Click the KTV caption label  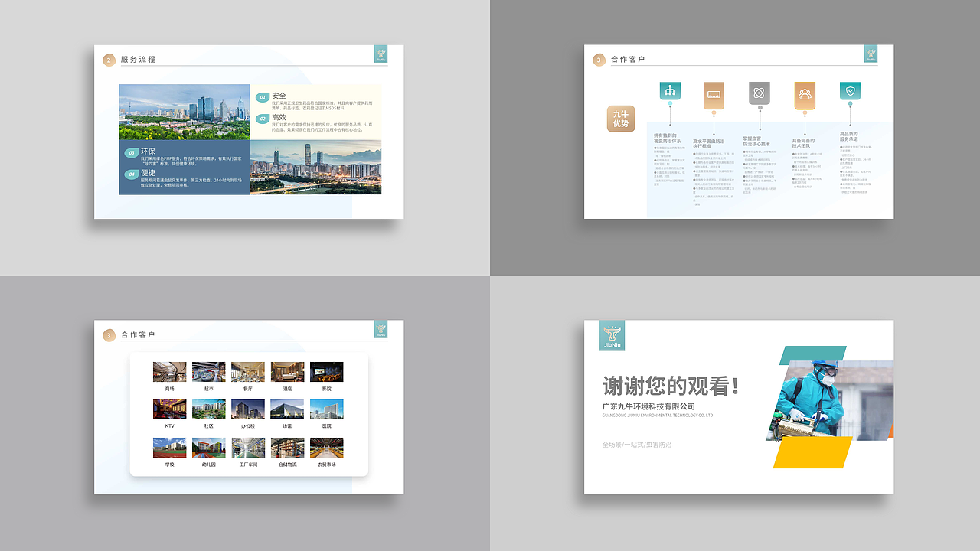169,426
